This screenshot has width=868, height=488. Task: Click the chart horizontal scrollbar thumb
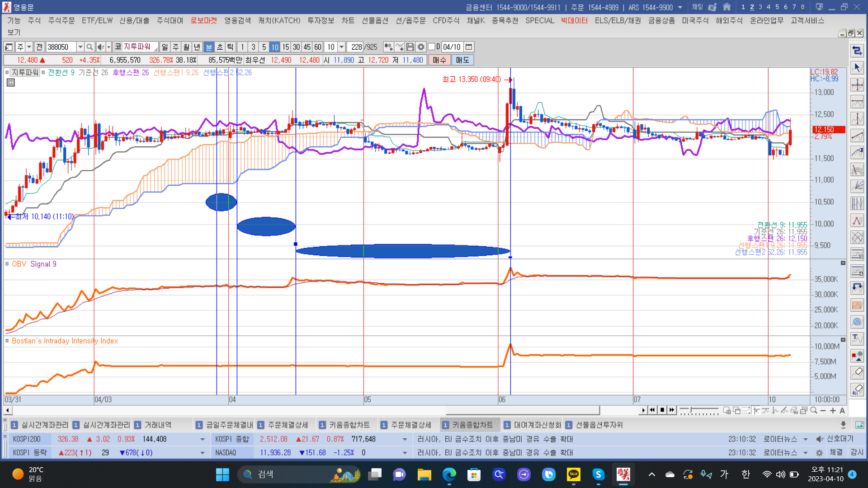[522, 410]
